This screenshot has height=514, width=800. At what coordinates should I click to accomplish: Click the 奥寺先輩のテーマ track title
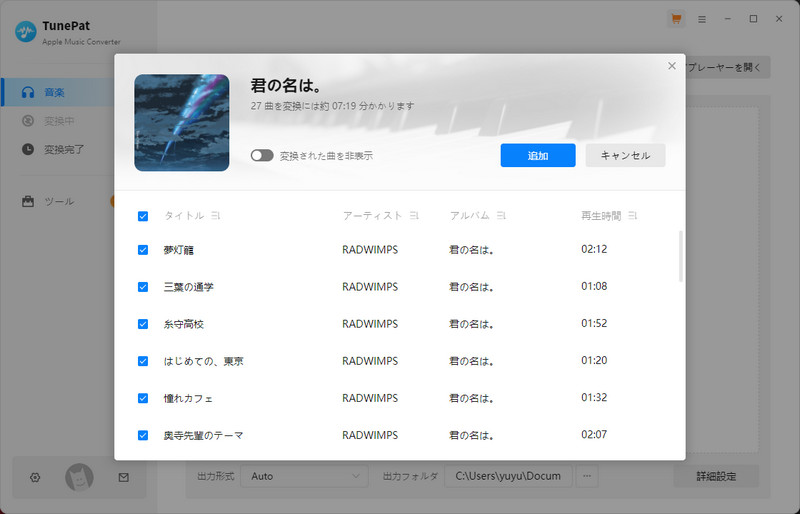(203, 435)
